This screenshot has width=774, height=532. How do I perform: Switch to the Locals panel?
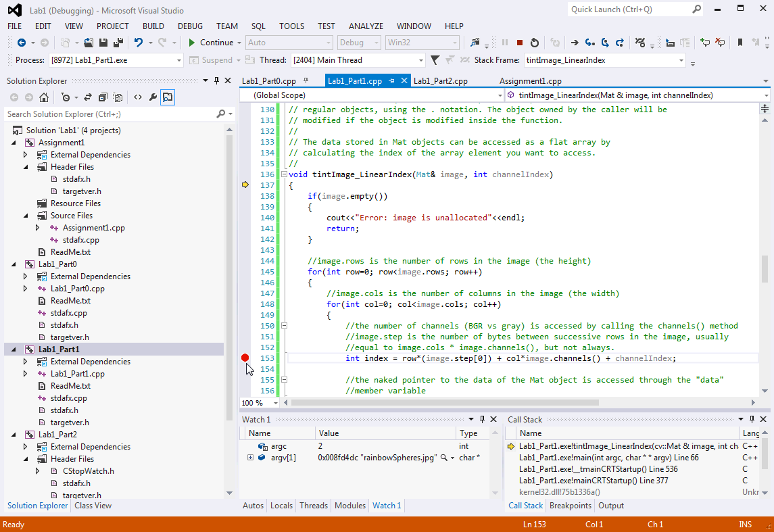coord(281,505)
